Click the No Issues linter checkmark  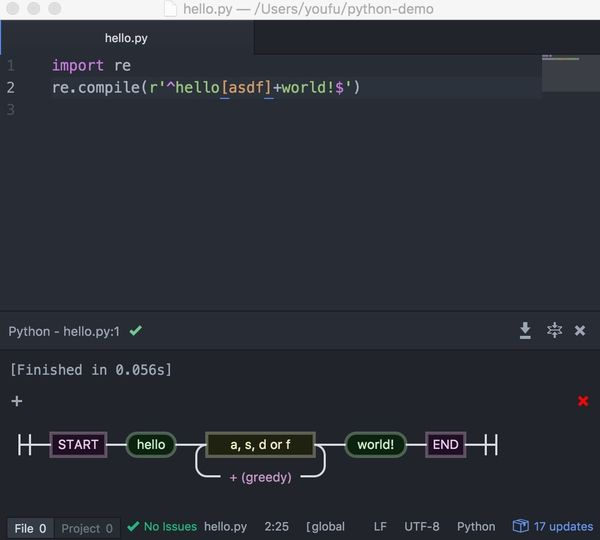coord(133,527)
